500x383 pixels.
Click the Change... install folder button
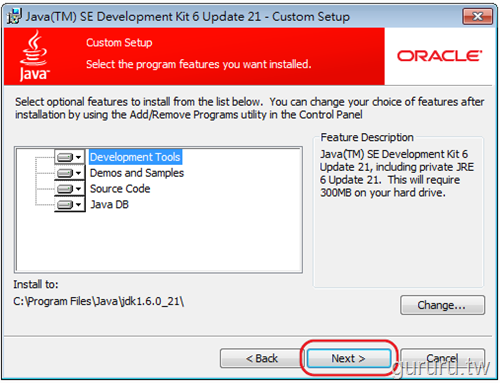pyautogui.click(x=442, y=305)
